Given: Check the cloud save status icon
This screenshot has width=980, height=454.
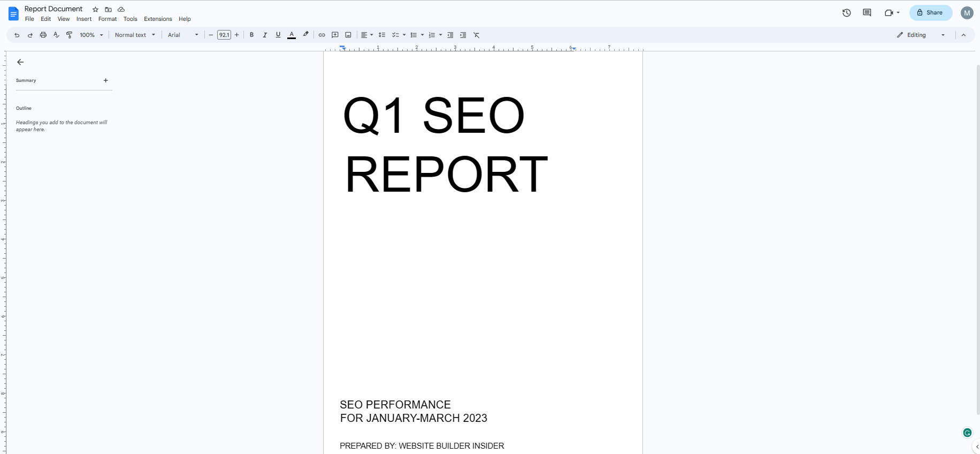Looking at the screenshot, I should point(121,10).
